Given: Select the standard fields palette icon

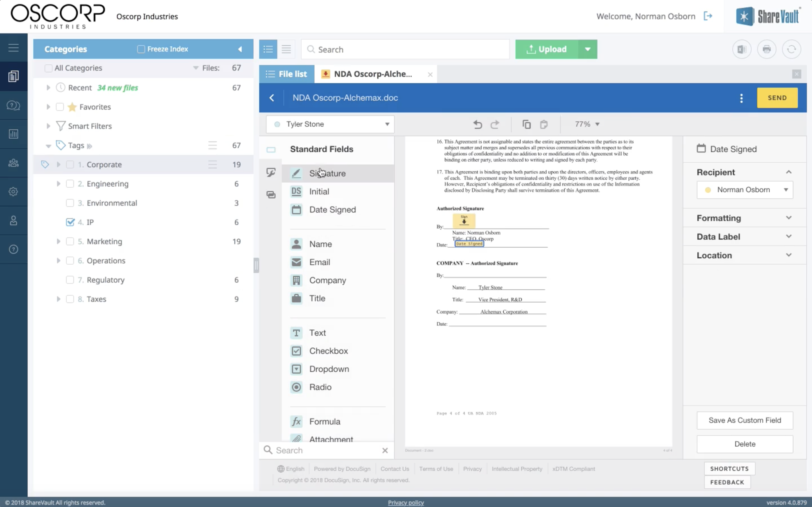Looking at the screenshot, I should 271,150.
